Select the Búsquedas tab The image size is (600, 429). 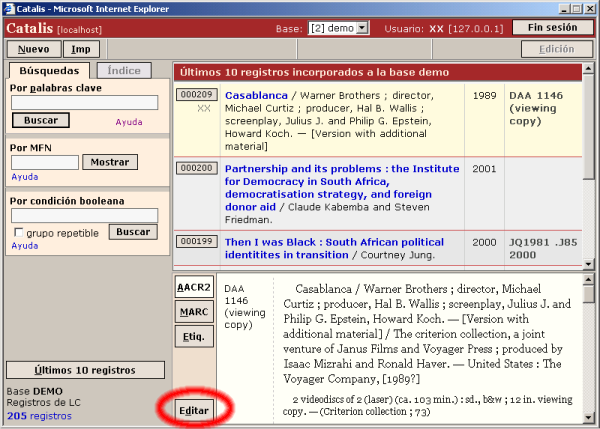pyautogui.click(x=49, y=71)
